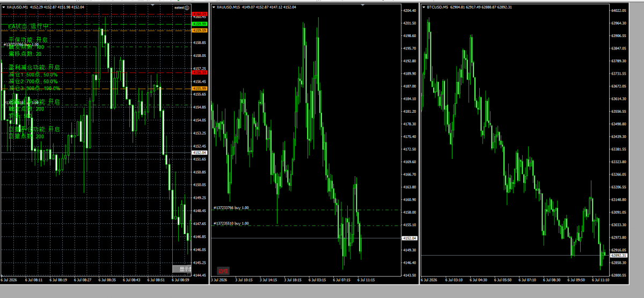
Task: Click the 偏移点数: 20 label
Action: [25, 54]
